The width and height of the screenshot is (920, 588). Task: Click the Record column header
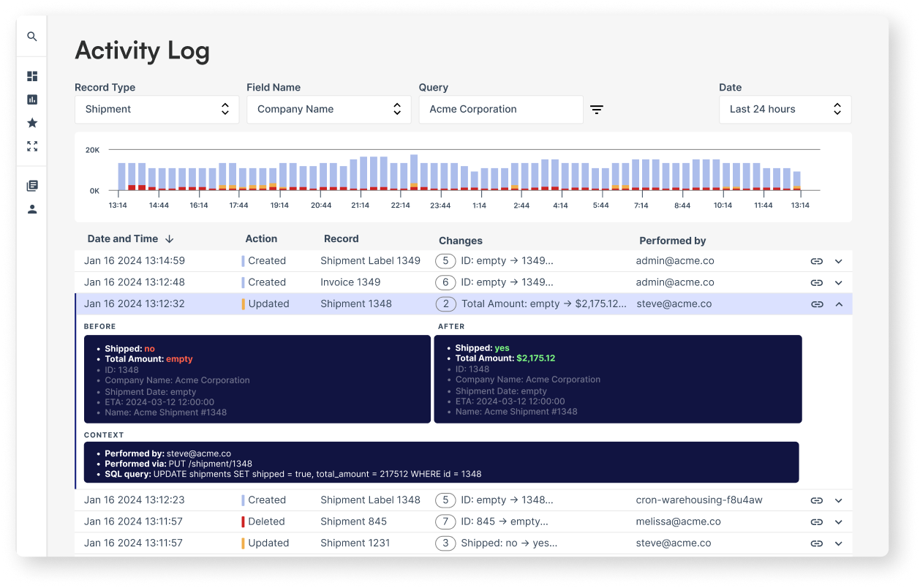coord(342,238)
